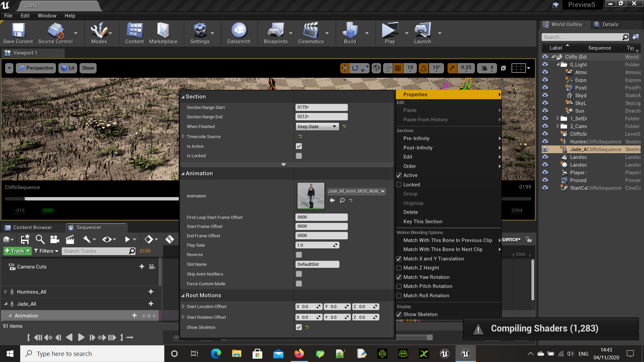Click the Sequencer save icon
This screenshot has width=644, height=362.
(25, 239)
